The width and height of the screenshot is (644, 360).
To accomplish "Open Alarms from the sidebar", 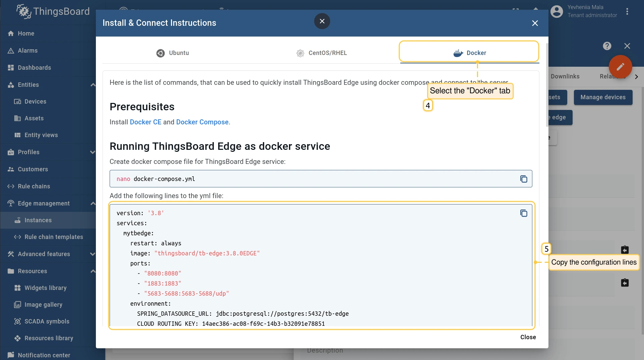I will (27, 51).
